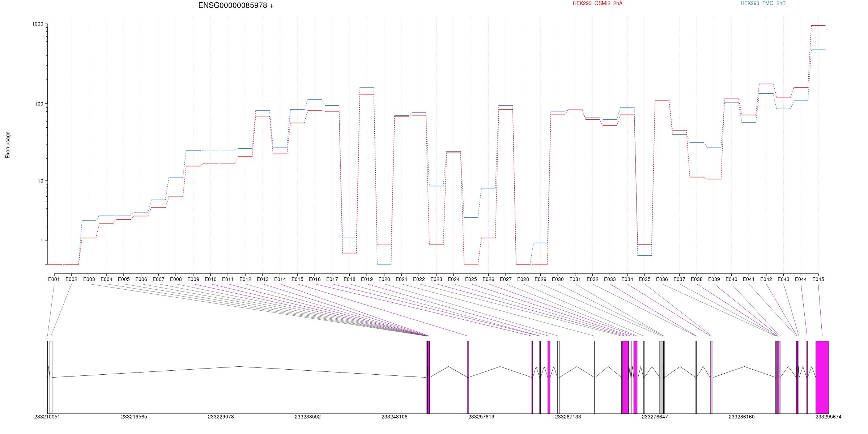Click exon label E001

54,279
